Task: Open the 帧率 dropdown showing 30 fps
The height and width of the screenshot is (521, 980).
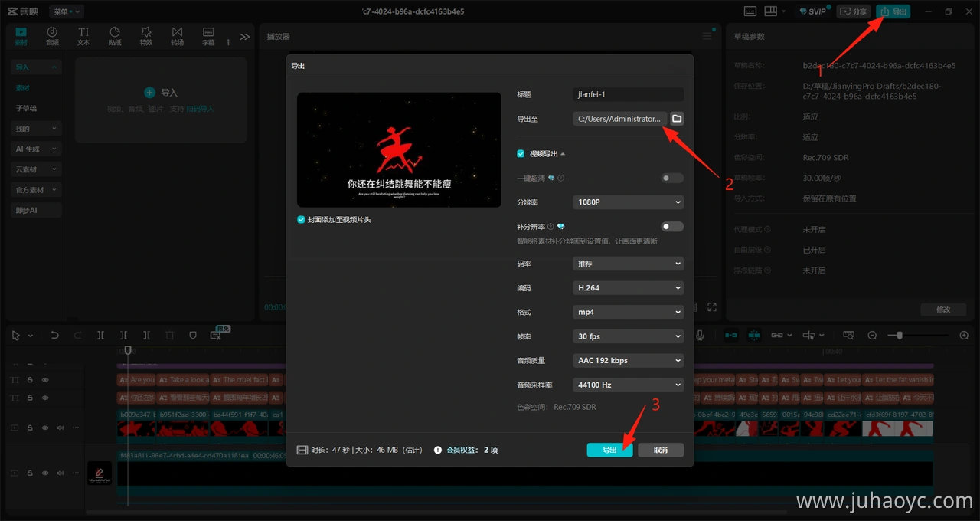Action: coord(628,336)
